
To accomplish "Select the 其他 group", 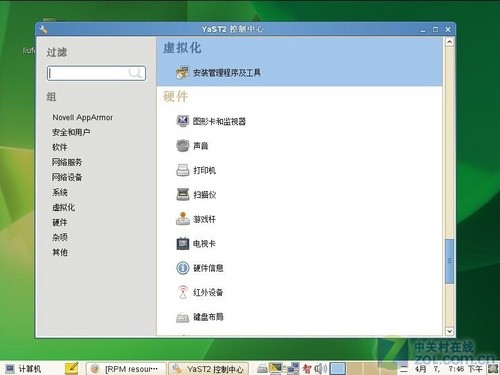I will coord(60,252).
